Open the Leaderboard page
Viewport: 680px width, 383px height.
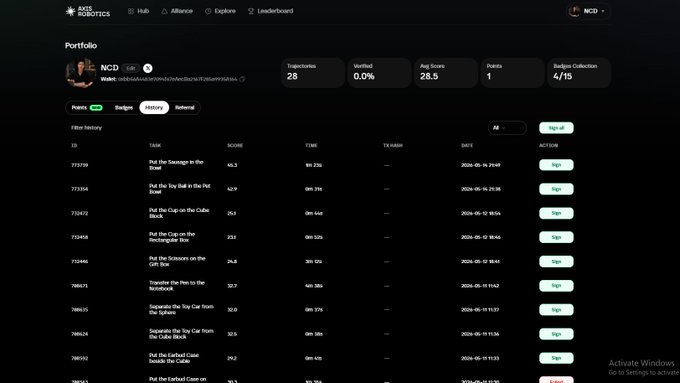coord(271,11)
